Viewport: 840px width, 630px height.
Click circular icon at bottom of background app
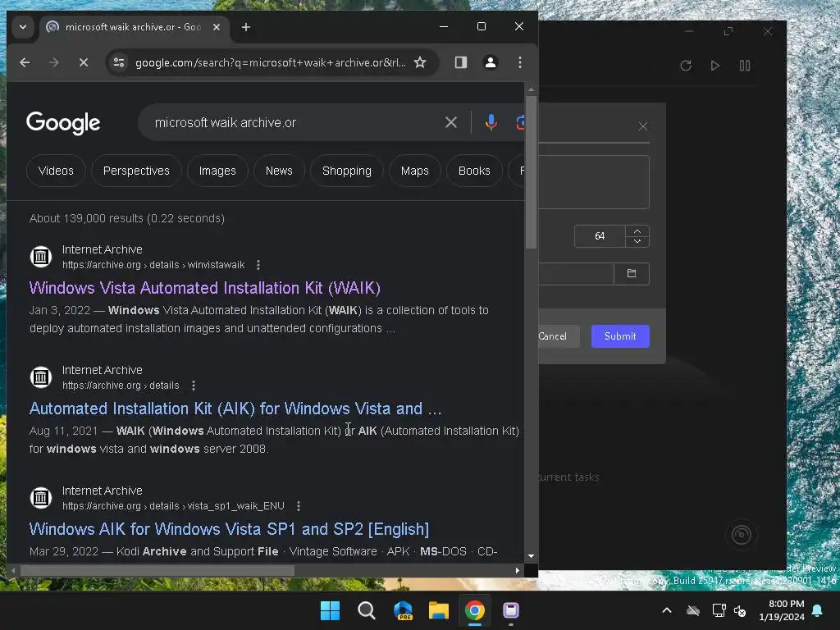742,535
